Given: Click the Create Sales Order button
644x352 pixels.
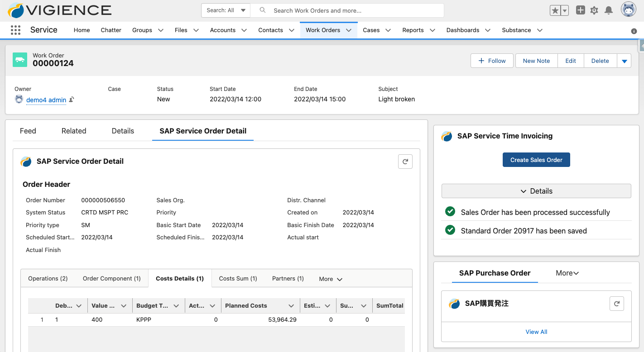Looking at the screenshot, I should [536, 160].
